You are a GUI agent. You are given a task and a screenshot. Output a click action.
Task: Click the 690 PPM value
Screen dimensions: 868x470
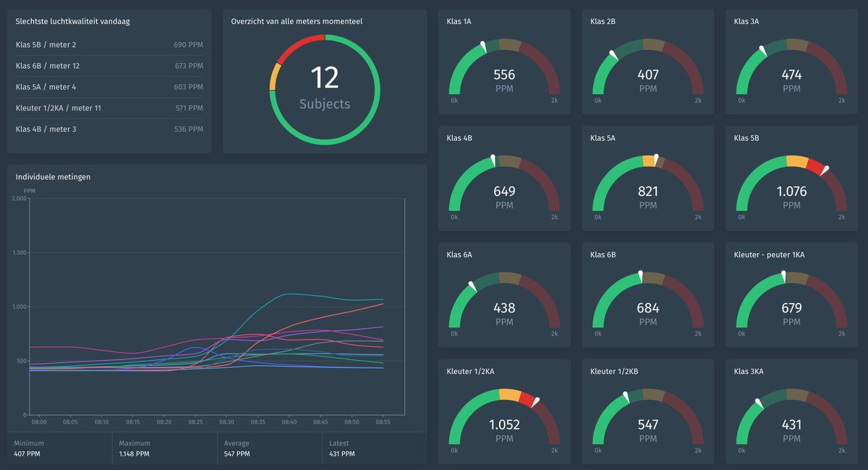point(188,45)
